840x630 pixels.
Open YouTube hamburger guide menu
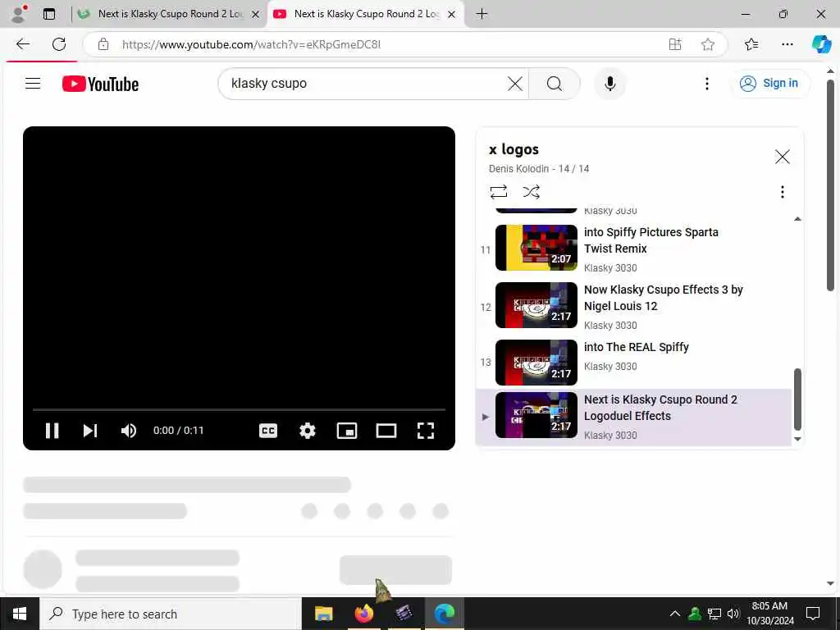[x=33, y=84]
